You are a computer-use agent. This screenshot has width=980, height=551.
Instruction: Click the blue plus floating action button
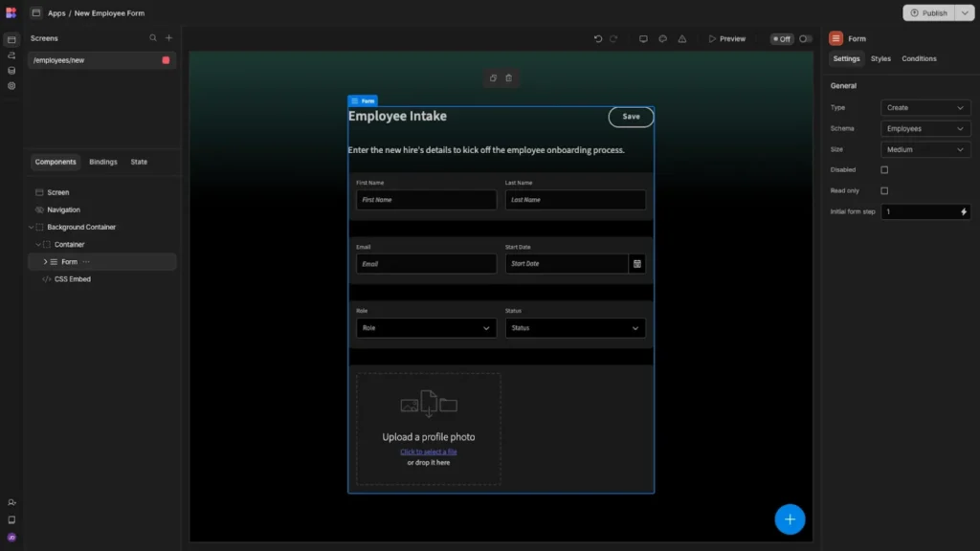click(790, 518)
